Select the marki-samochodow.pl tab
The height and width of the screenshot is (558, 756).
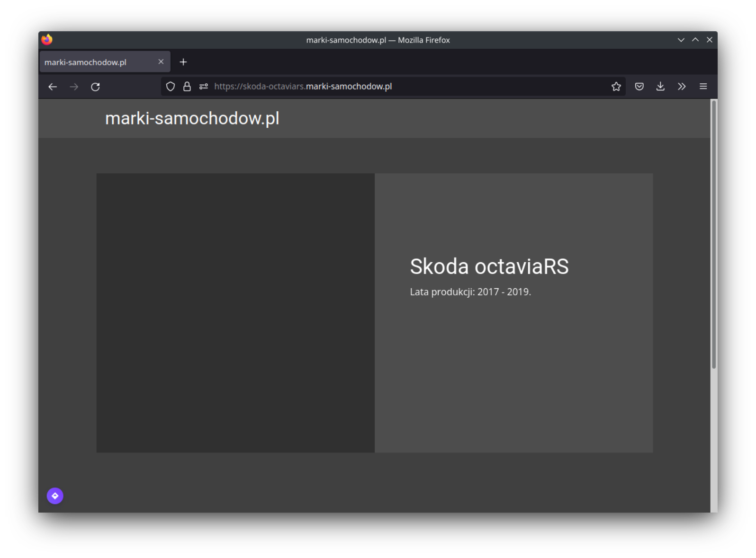click(105, 62)
